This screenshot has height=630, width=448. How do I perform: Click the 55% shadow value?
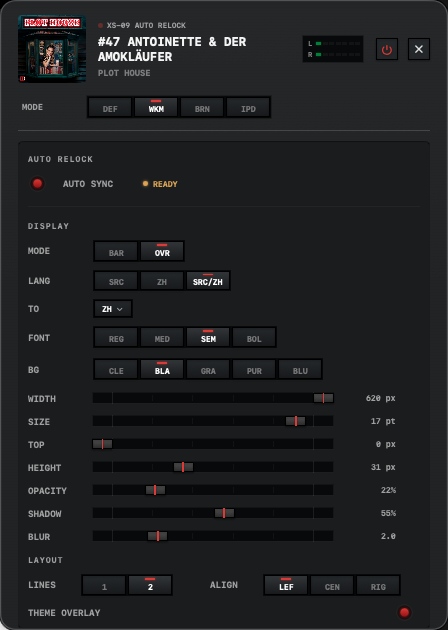click(x=388, y=513)
